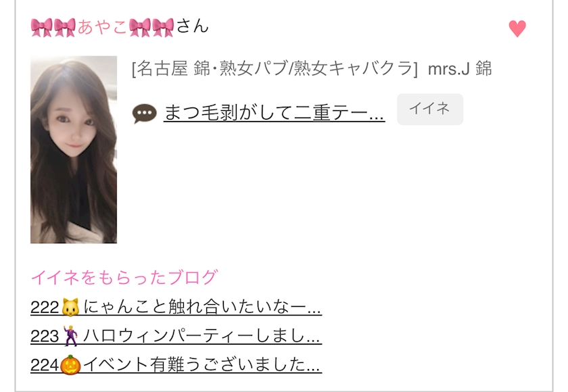Open blog 223 ハロウィンパーティーしまし link
The height and width of the screenshot is (392, 568).
[176, 336]
